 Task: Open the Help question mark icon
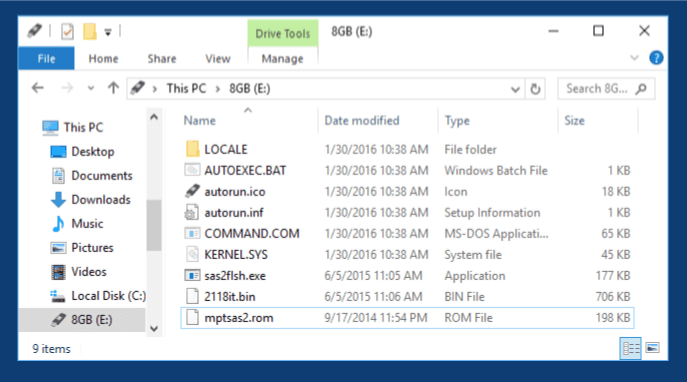(656, 58)
